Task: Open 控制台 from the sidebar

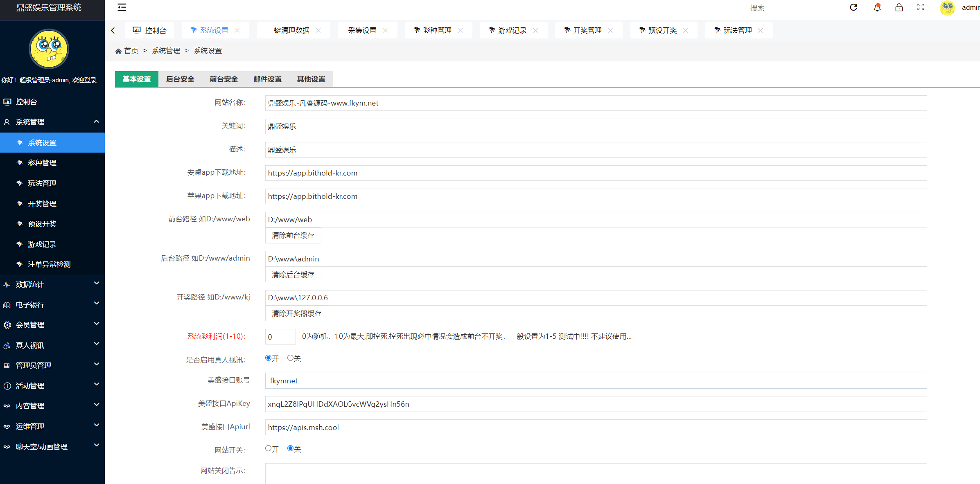Action: point(25,101)
